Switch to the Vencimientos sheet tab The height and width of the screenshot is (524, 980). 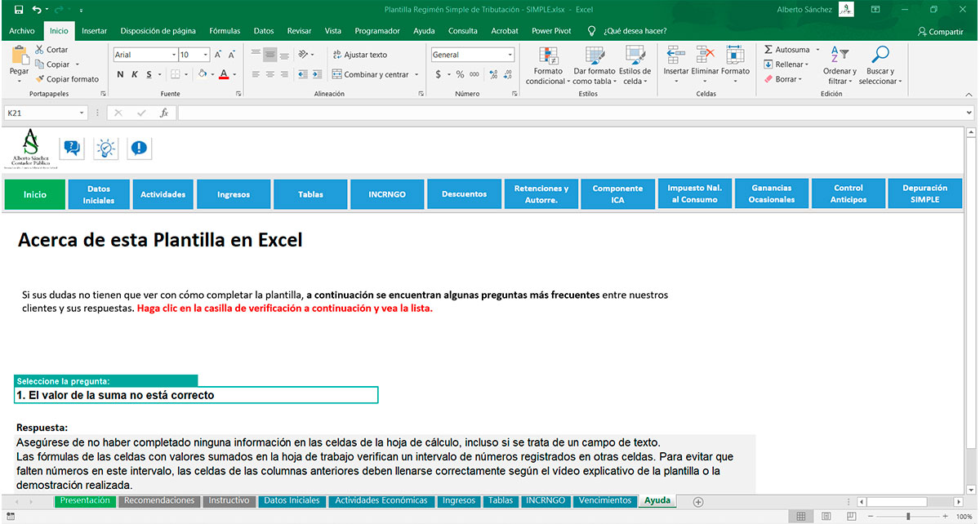pos(604,500)
